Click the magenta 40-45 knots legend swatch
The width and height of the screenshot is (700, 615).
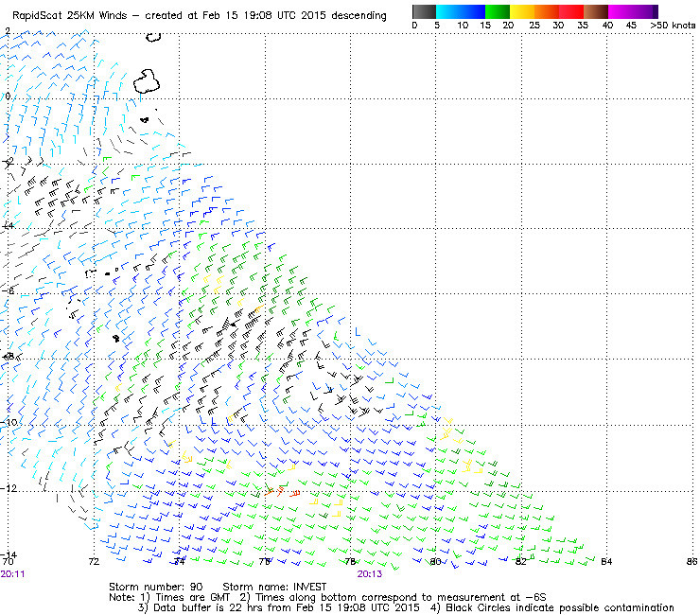[621, 11]
